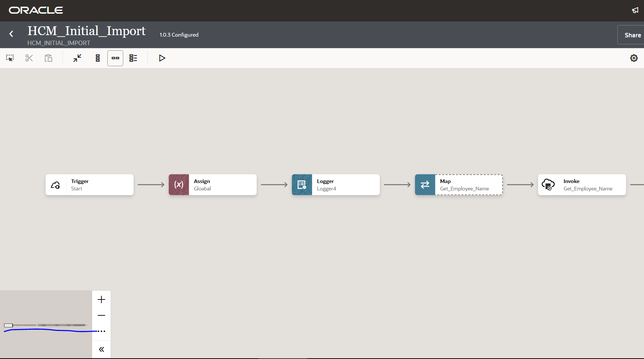
Task: Click the Map node's swap arrows icon
Action: 425,184
